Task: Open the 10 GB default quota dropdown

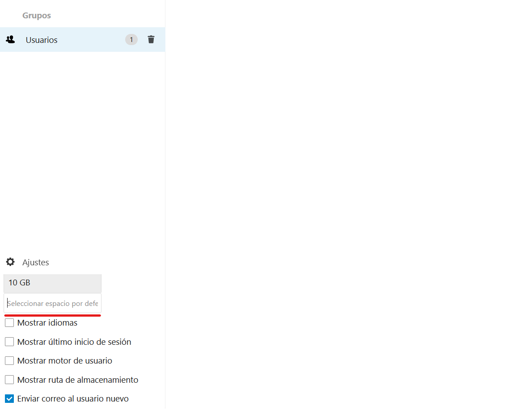Action: [x=53, y=283]
